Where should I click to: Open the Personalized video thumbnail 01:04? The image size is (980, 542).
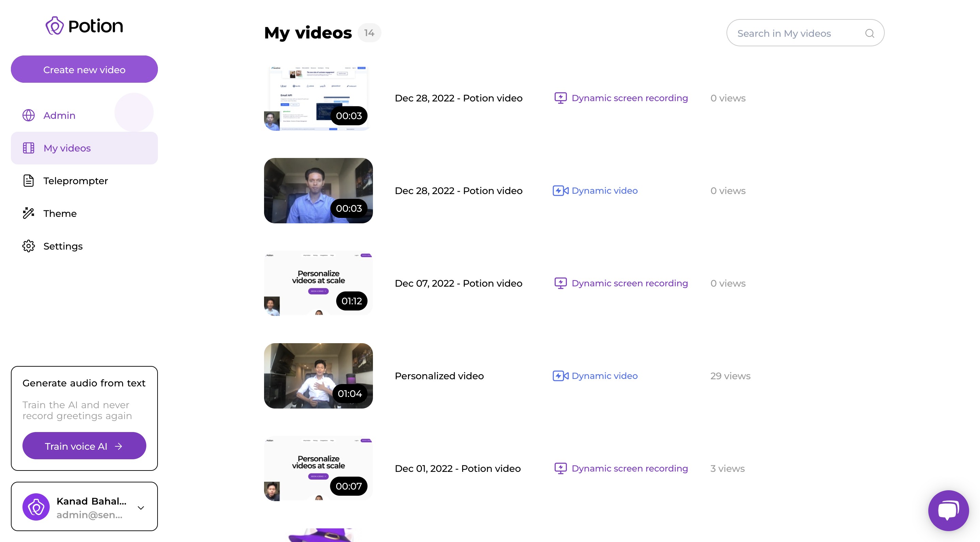pos(318,376)
